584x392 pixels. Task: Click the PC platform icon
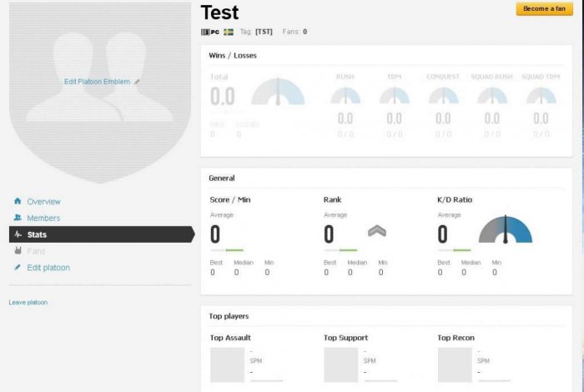tap(210, 32)
